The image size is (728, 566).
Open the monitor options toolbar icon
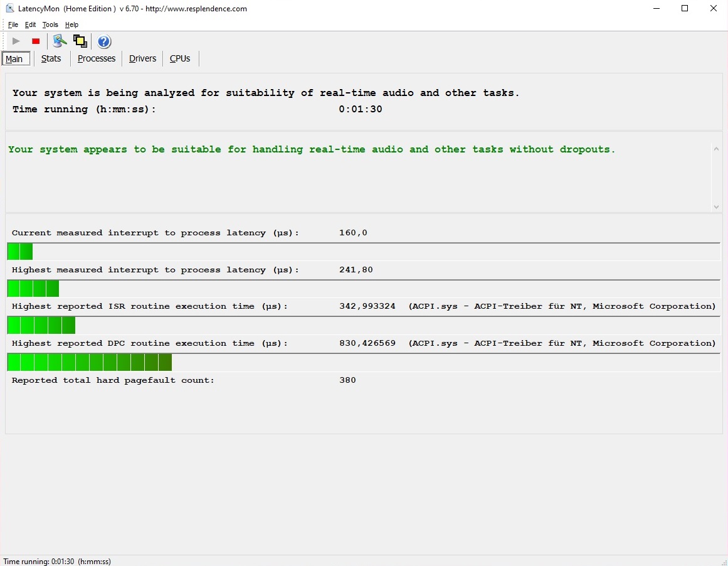point(60,41)
